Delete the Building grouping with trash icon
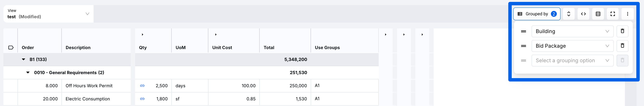Image resolution: width=644 pixels, height=106 pixels. click(x=623, y=31)
